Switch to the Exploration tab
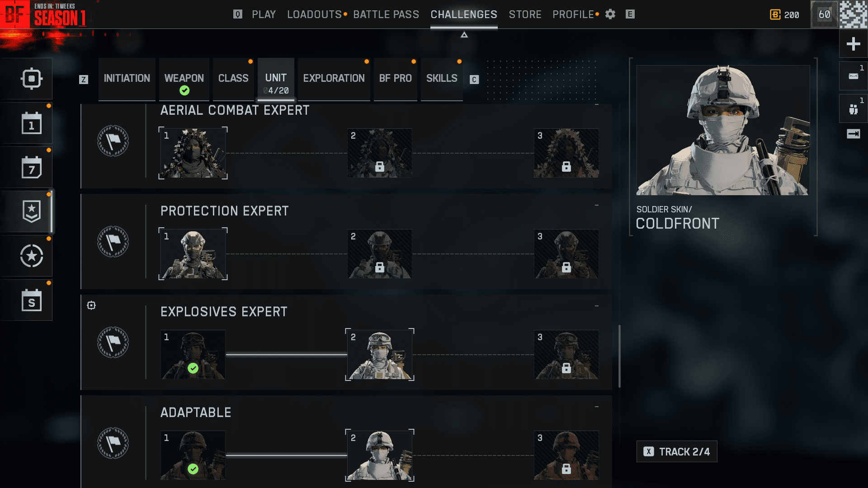 334,78
